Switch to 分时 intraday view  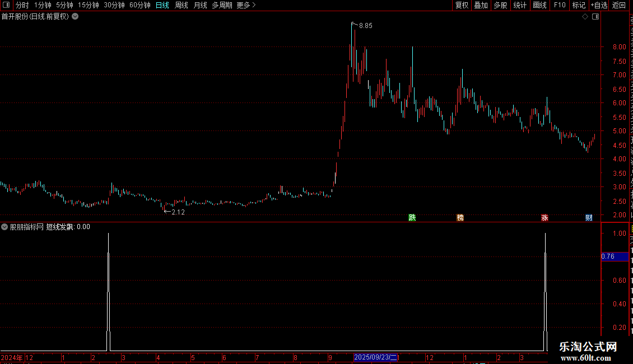point(22,5)
